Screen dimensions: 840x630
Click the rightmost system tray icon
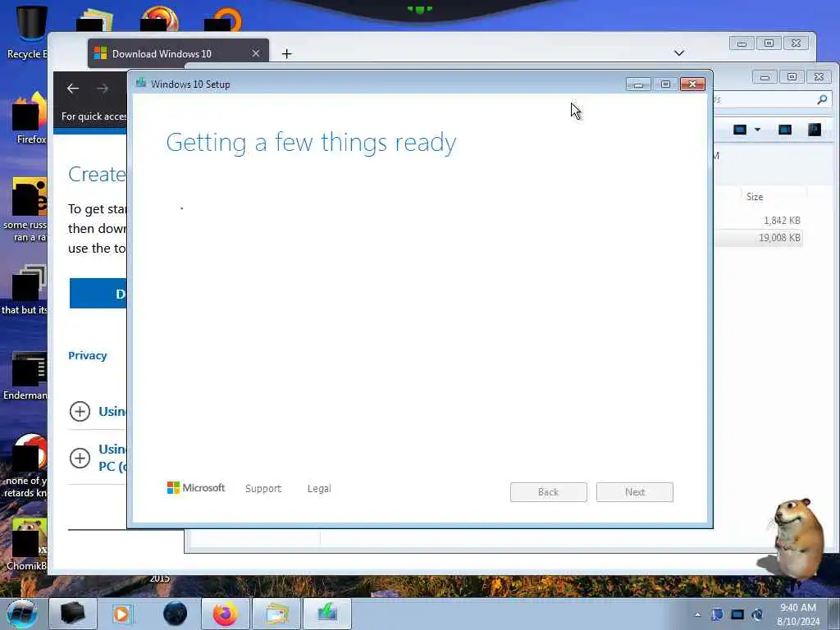point(757,614)
